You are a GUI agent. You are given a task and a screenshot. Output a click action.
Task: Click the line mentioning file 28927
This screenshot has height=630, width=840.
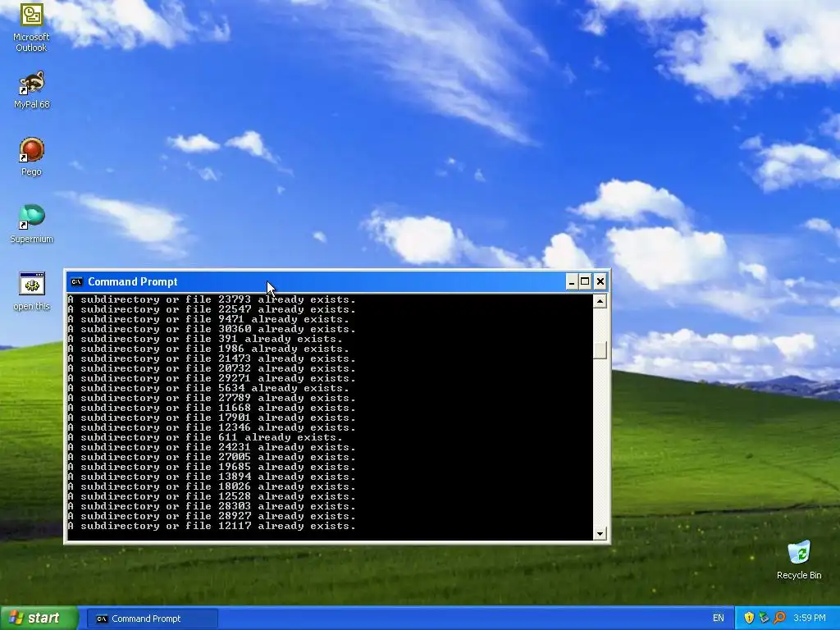click(212, 516)
